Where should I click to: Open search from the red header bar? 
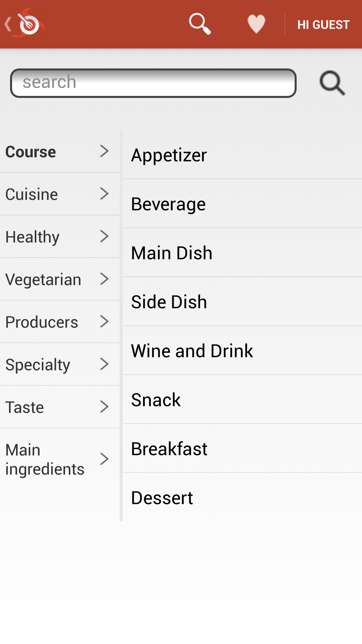[x=200, y=24]
